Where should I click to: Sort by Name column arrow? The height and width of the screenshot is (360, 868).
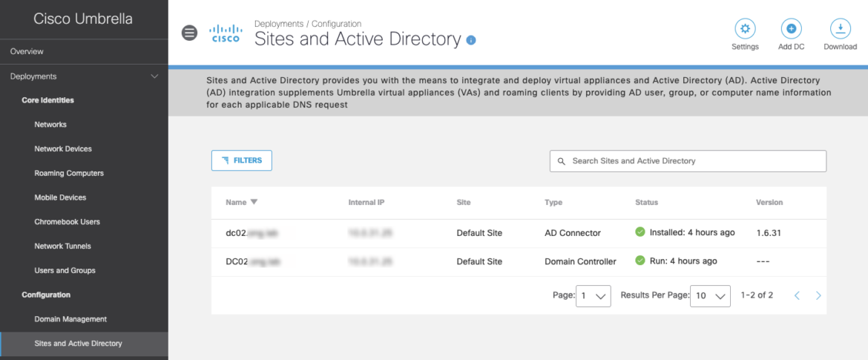pyautogui.click(x=254, y=202)
